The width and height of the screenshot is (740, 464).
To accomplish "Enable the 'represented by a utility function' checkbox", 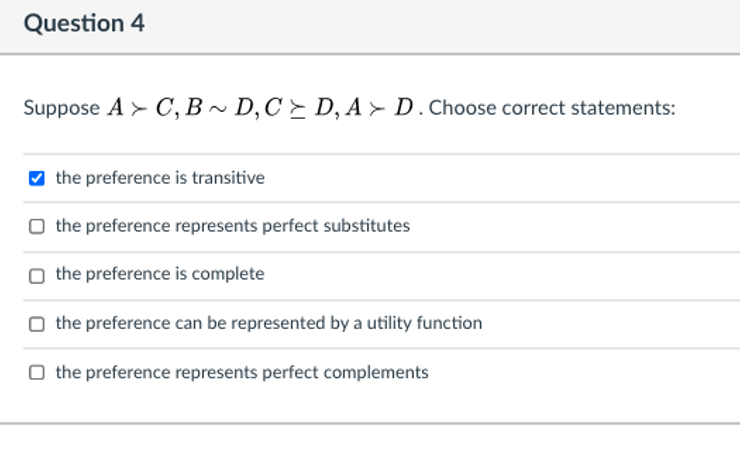I will pyautogui.click(x=37, y=324).
